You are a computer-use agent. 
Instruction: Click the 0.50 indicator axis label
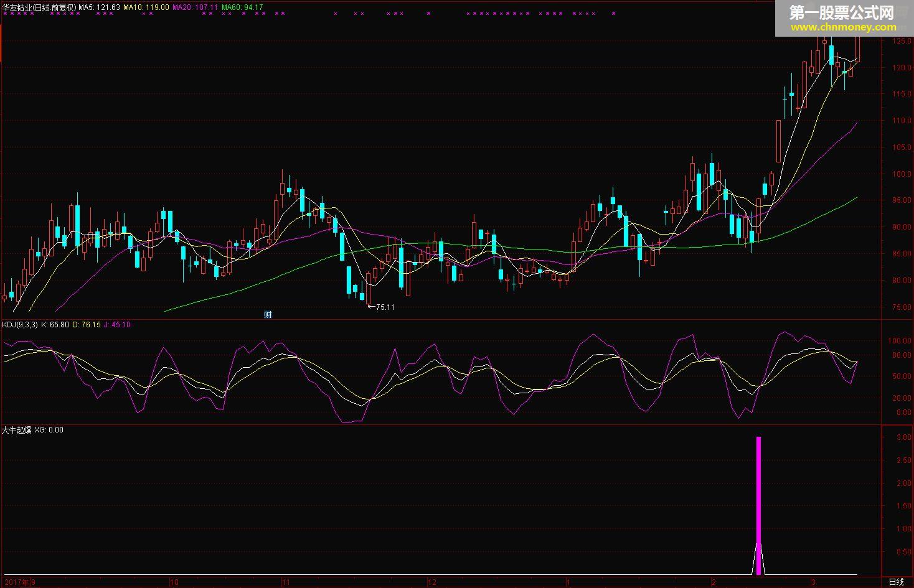(904, 552)
